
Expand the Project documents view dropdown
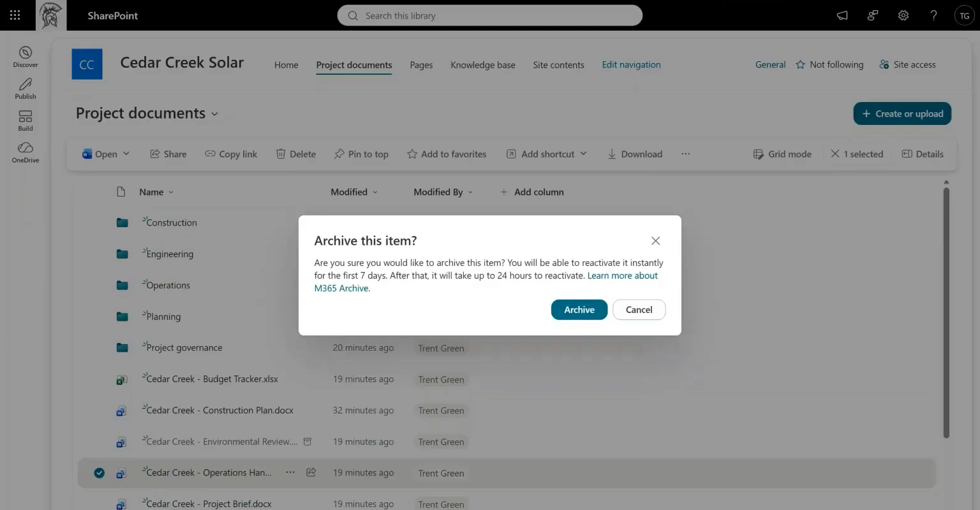[214, 114]
